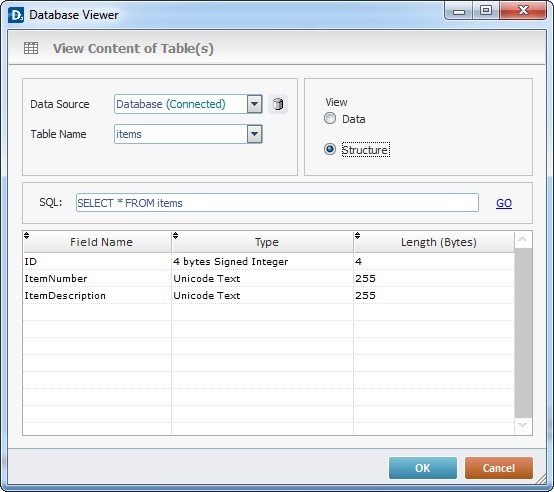Screen dimensions: 554x492
Task: Click scrollbar down arrow in structure grid
Action: [x=523, y=425]
